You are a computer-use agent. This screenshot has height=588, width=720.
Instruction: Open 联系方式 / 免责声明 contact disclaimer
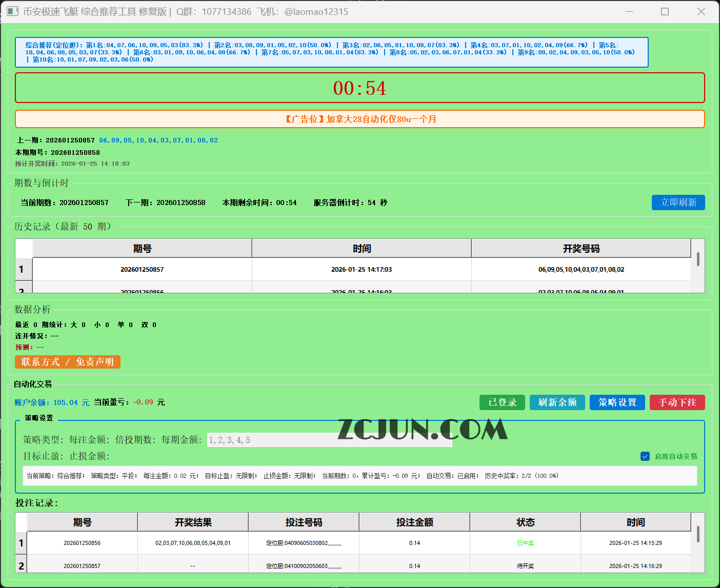[67, 362]
